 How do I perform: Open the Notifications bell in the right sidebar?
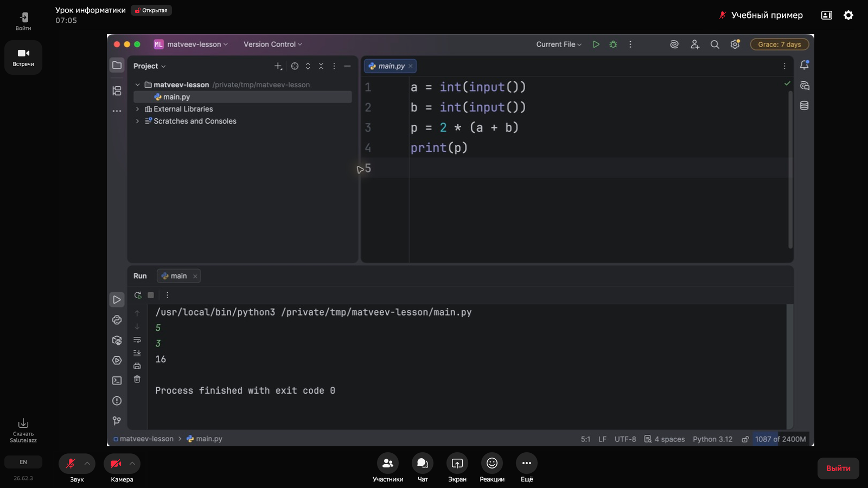pyautogui.click(x=805, y=65)
